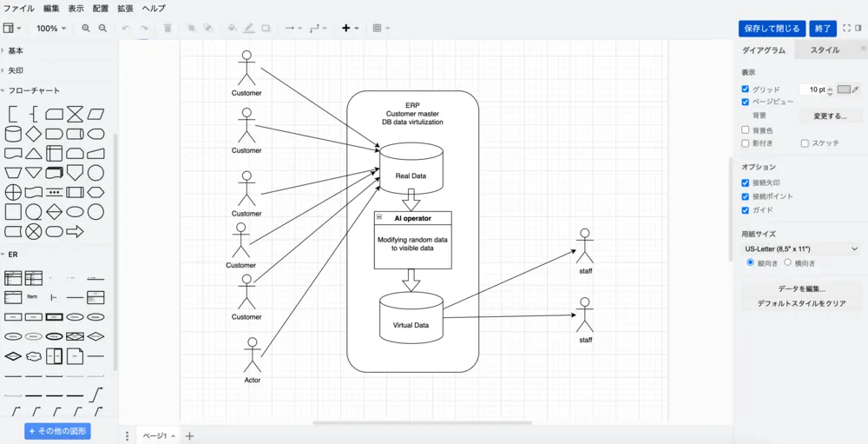Open the waypoint style dropdown
Image resolution: width=868 pixels, height=444 pixels.
click(x=319, y=29)
